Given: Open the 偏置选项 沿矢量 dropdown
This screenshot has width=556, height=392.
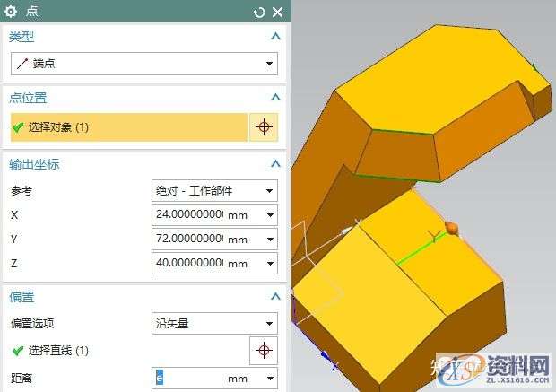Looking at the screenshot, I should [x=214, y=323].
